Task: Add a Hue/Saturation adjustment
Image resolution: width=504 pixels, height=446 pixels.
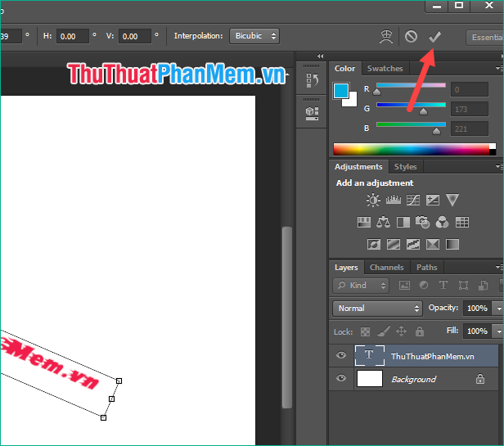Action: 364,223
